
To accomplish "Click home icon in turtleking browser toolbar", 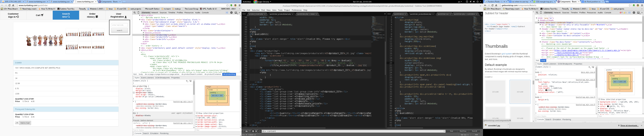I will [x=13, y=5].
